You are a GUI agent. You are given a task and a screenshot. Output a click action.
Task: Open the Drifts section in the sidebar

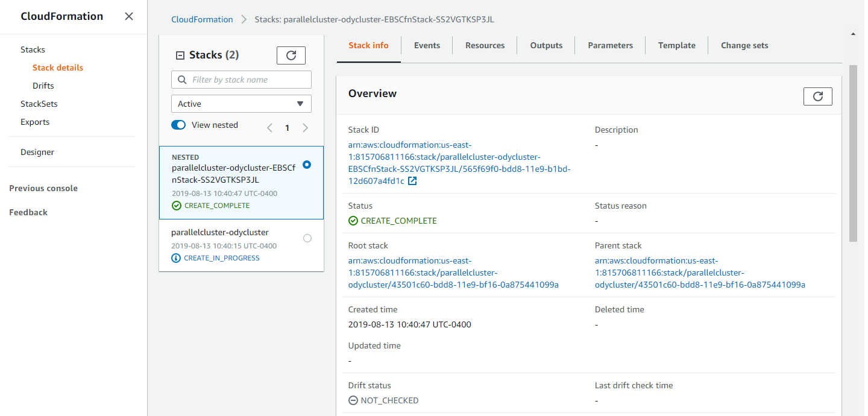[43, 85]
